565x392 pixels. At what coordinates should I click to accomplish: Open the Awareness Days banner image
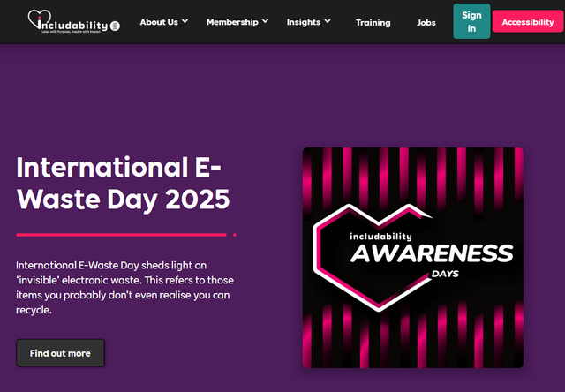(x=413, y=258)
